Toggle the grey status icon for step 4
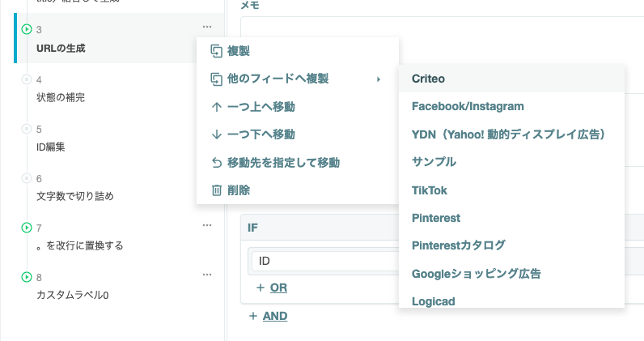 pos(26,79)
